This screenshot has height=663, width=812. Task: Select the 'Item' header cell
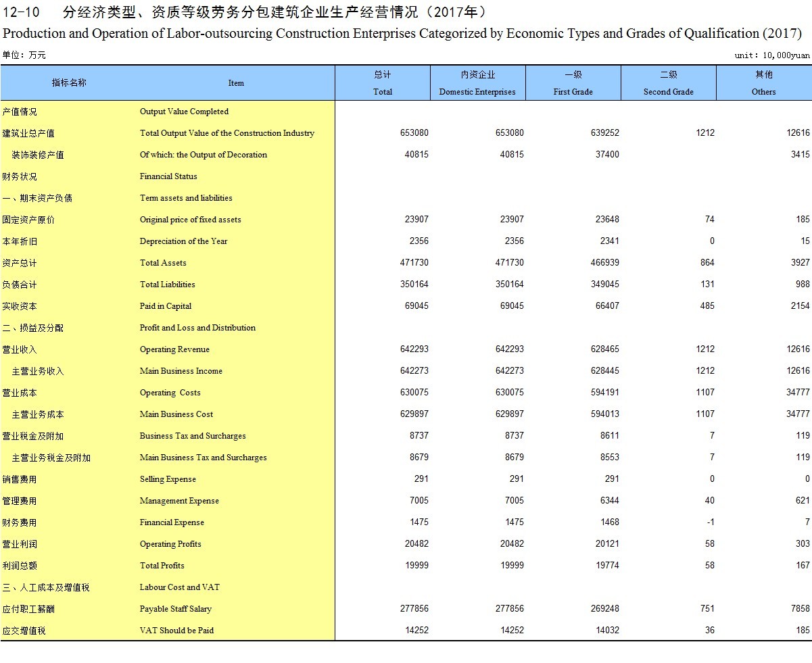click(236, 83)
